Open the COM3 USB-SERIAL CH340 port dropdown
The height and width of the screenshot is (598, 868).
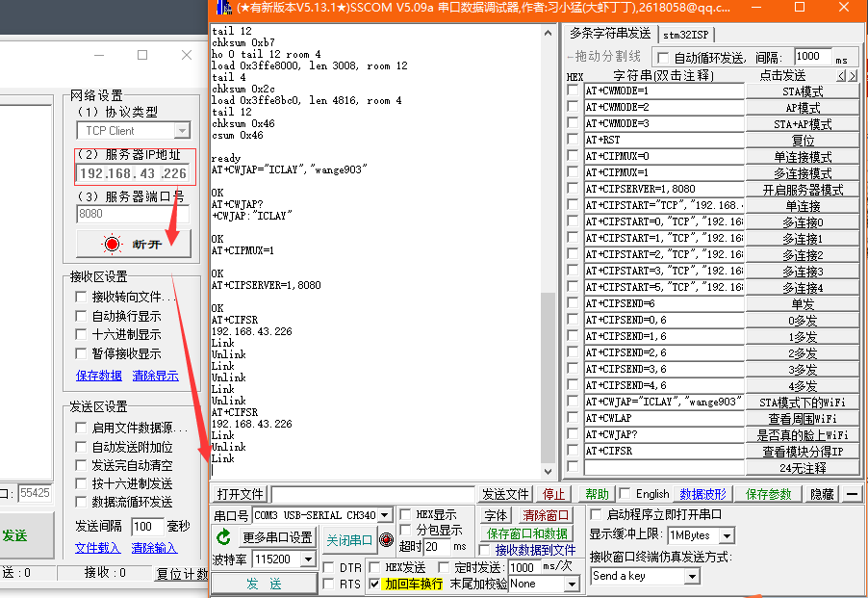coord(385,515)
